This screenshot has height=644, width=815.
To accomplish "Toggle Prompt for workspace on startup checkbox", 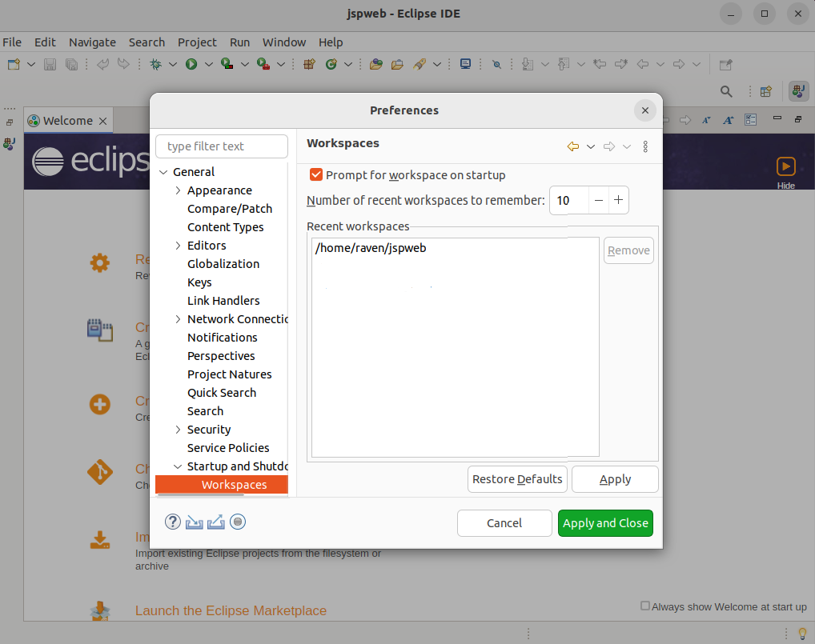I will click(x=316, y=174).
